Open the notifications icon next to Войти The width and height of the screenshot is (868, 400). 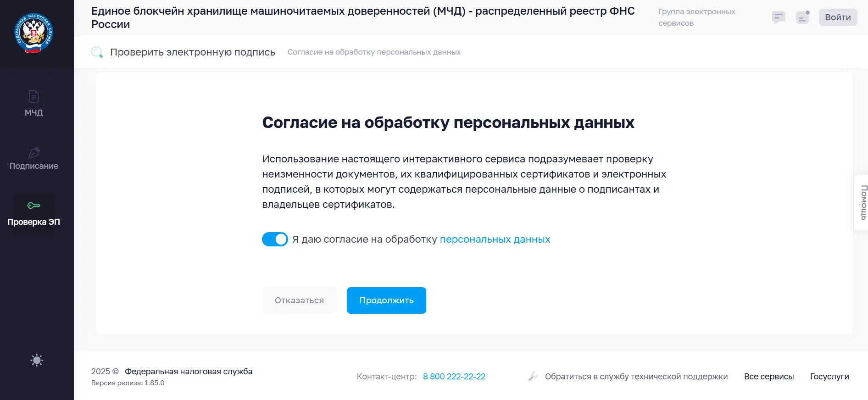pos(802,17)
